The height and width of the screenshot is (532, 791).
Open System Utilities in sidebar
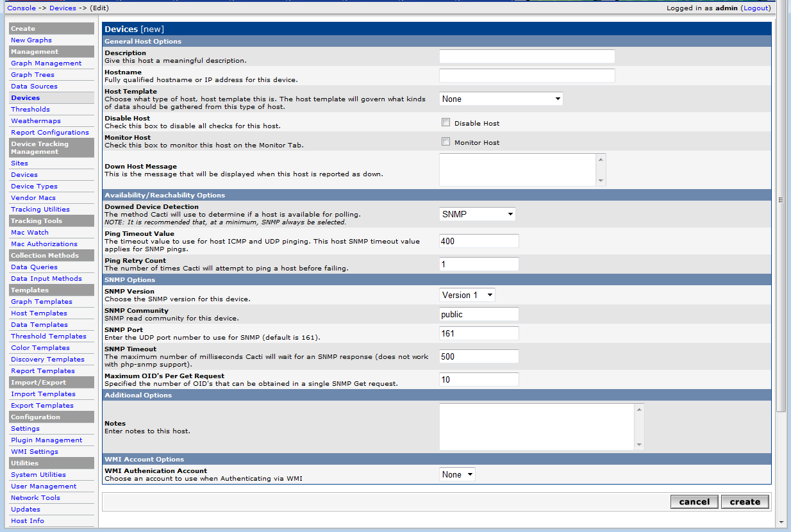[x=38, y=474]
